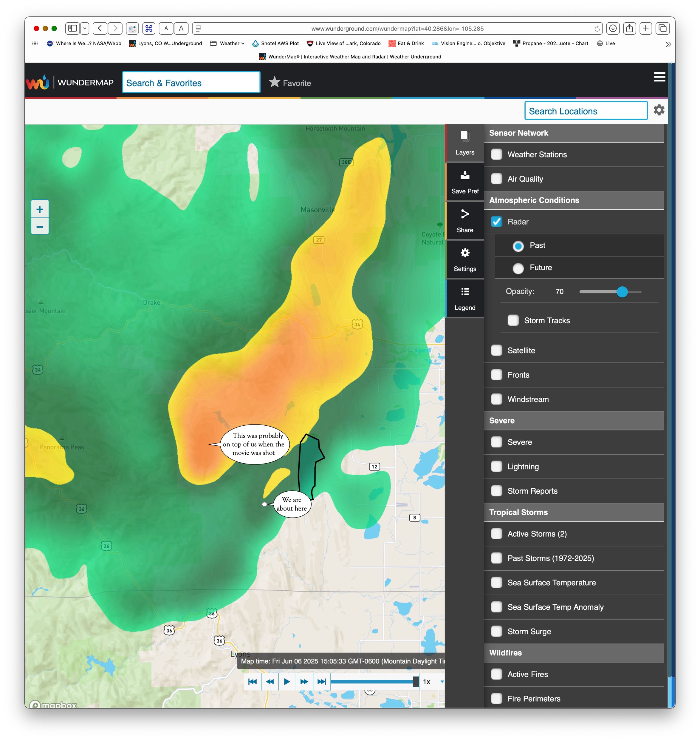Select the WunderMap browser tab
The width and height of the screenshot is (700, 741).
point(350,57)
